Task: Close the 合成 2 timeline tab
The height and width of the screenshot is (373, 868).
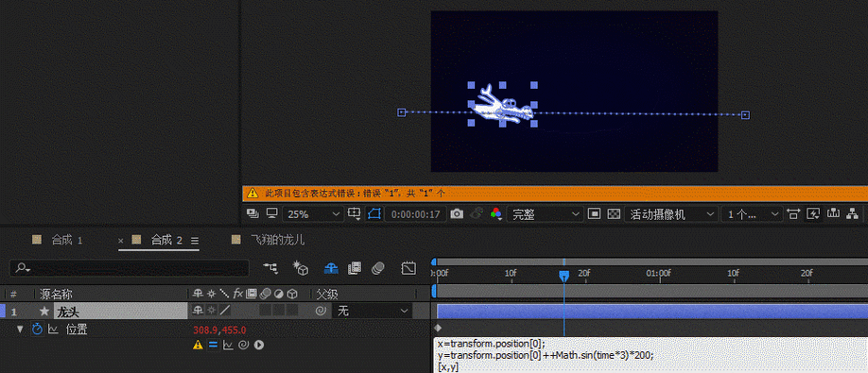Action: tap(121, 241)
